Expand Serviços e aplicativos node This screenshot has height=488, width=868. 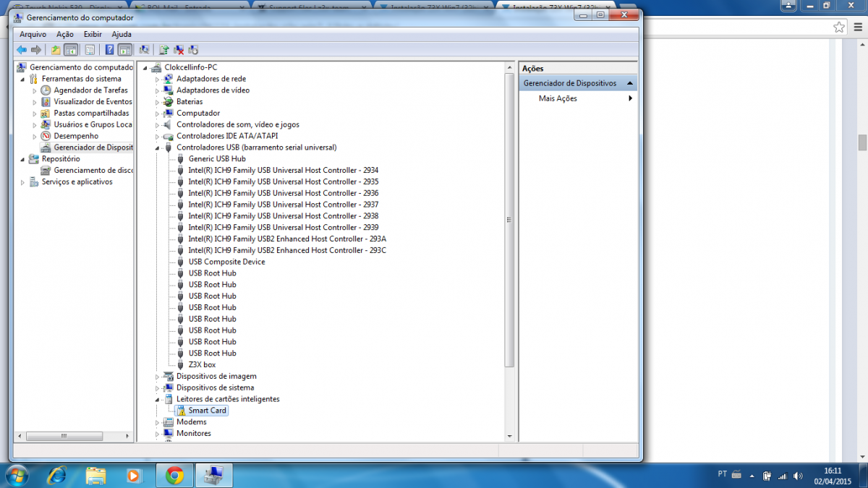[x=22, y=182]
